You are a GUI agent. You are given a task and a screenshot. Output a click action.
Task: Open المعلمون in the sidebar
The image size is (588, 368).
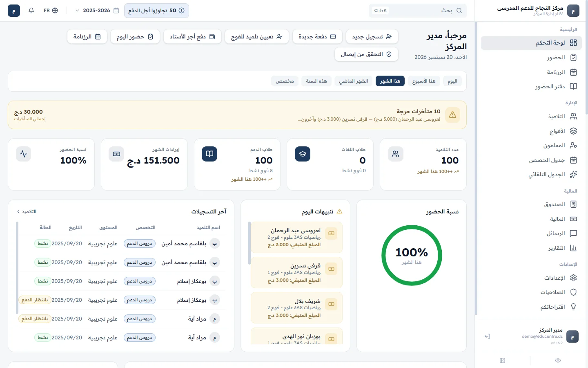pos(531,146)
